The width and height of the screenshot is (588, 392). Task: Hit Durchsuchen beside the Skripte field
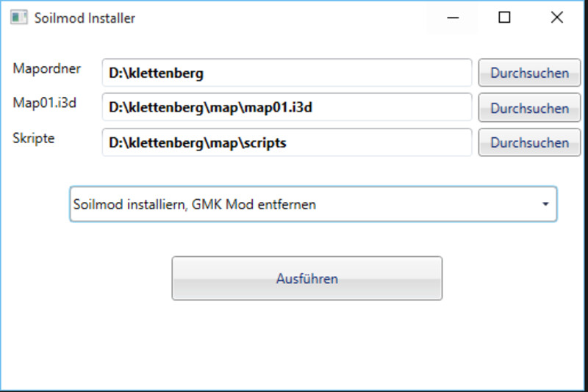point(529,142)
